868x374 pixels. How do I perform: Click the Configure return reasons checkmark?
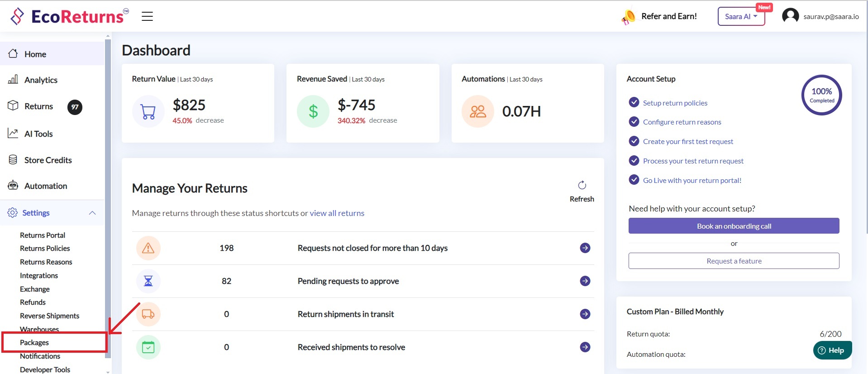click(x=634, y=122)
